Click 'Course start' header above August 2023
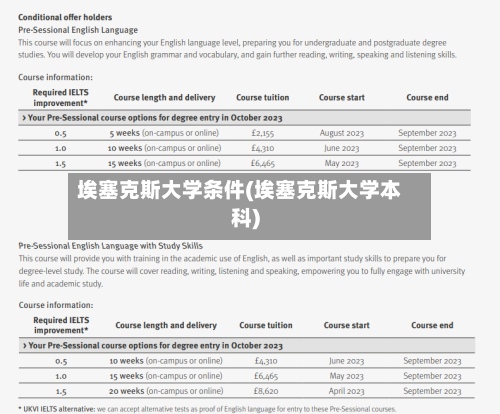 click(x=342, y=97)
